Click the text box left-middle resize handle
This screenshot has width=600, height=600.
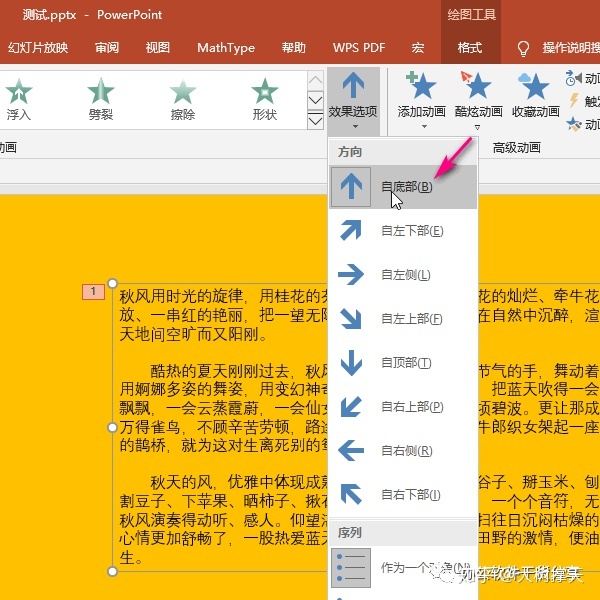point(112,427)
